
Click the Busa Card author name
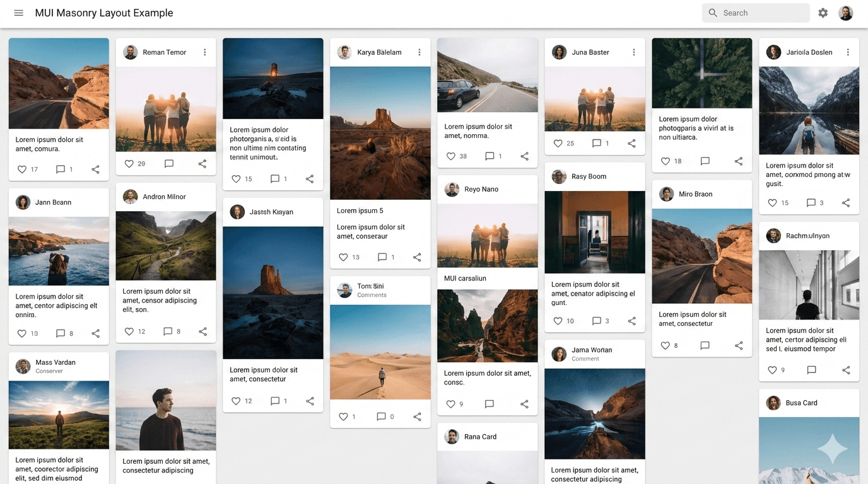[801, 403]
